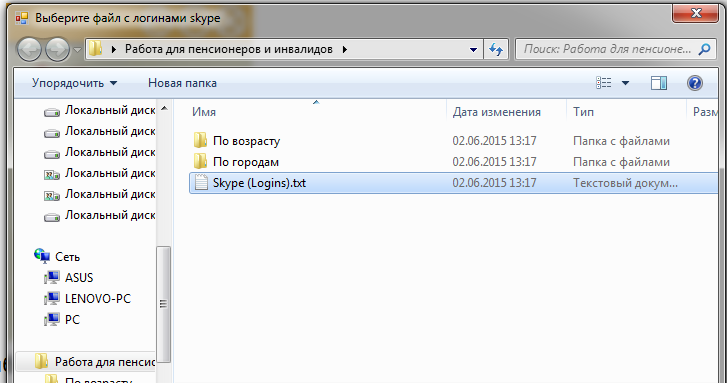Click the LENOVO-PC computer icon
The image size is (727, 383).
click(52, 298)
